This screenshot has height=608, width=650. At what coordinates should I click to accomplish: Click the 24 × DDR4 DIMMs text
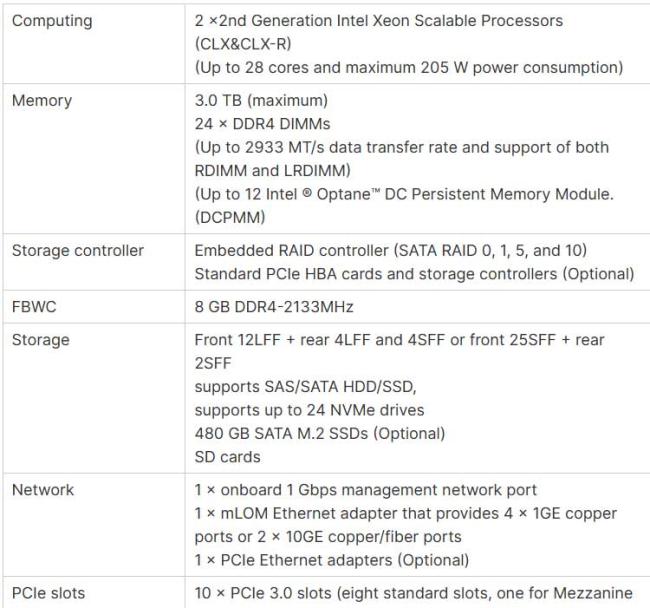click(x=261, y=124)
